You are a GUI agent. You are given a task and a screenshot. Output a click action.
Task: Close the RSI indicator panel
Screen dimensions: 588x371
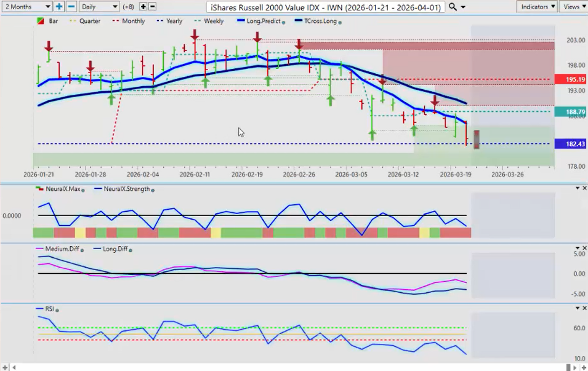pos(584,308)
